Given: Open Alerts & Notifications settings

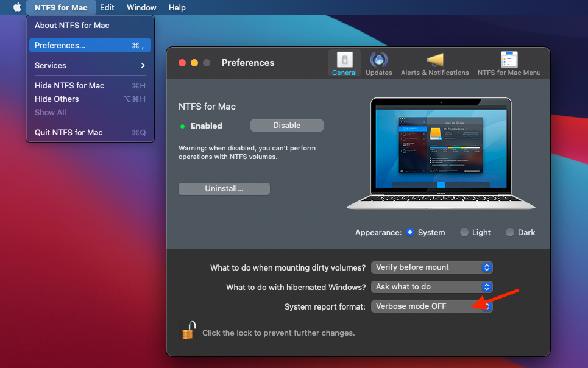Looking at the screenshot, I should [434, 63].
